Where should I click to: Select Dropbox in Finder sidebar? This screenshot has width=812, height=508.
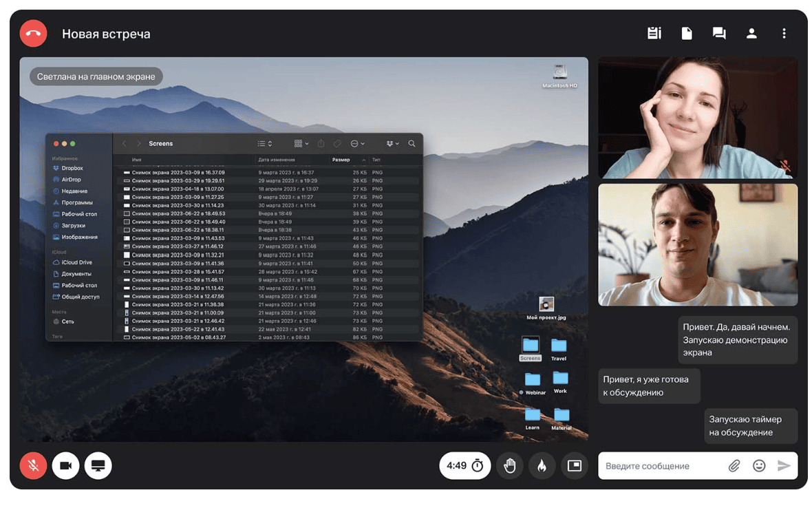[72, 168]
